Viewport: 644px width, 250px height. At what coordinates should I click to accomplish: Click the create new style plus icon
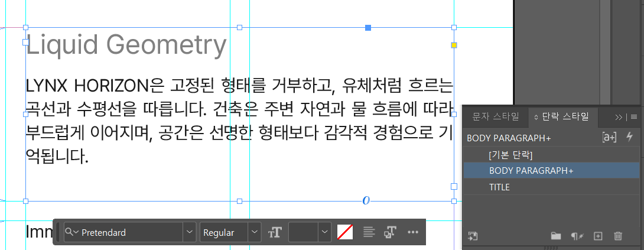point(598,236)
